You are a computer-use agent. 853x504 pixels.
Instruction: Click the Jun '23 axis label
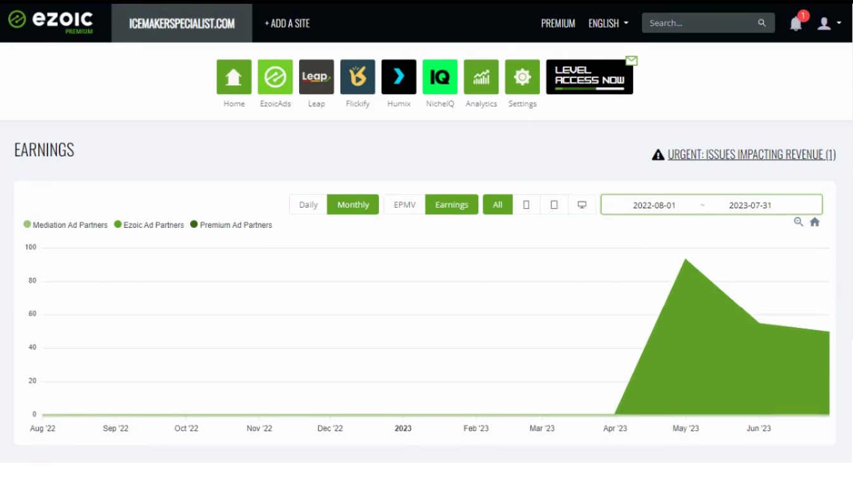pyautogui.click(x=759, y=429)
